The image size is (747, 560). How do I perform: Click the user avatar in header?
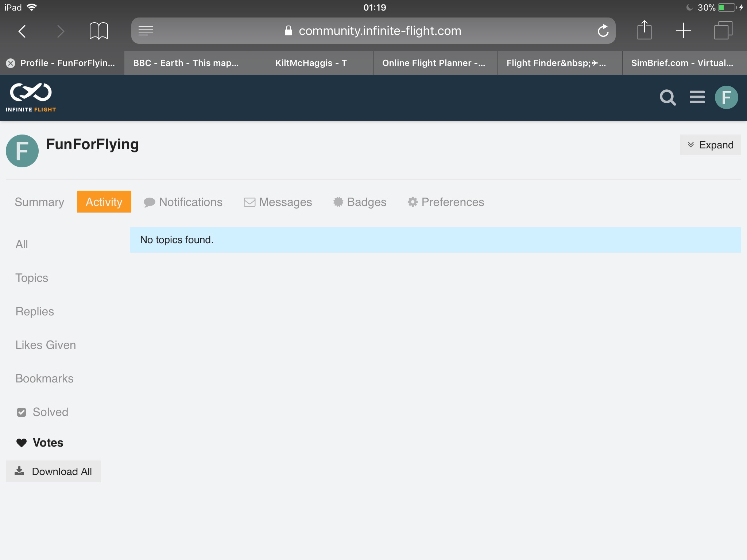[x=726, y=97]
